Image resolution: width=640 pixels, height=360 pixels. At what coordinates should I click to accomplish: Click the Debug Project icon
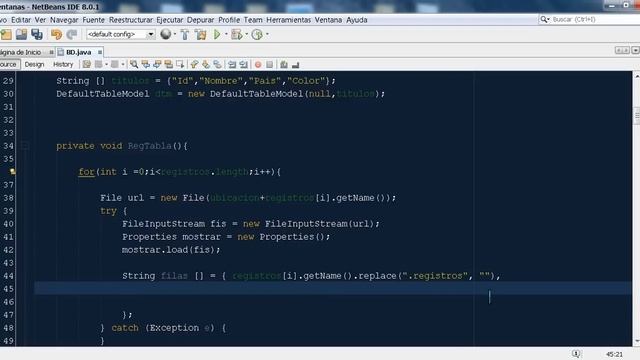(x=237, y=35)
